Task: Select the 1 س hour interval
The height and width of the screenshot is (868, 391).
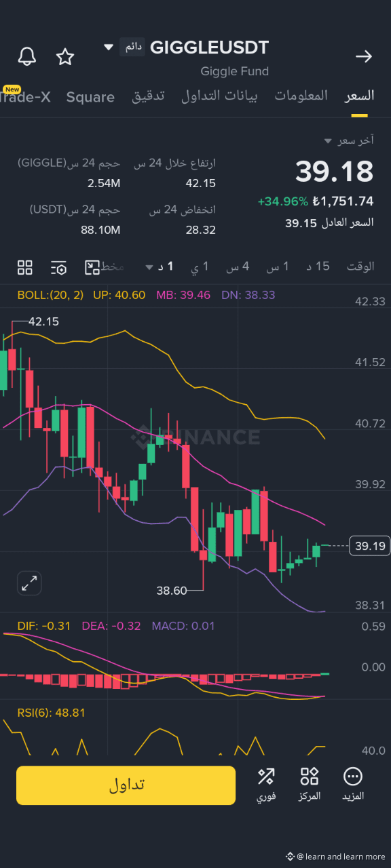Action: [277, 267]
